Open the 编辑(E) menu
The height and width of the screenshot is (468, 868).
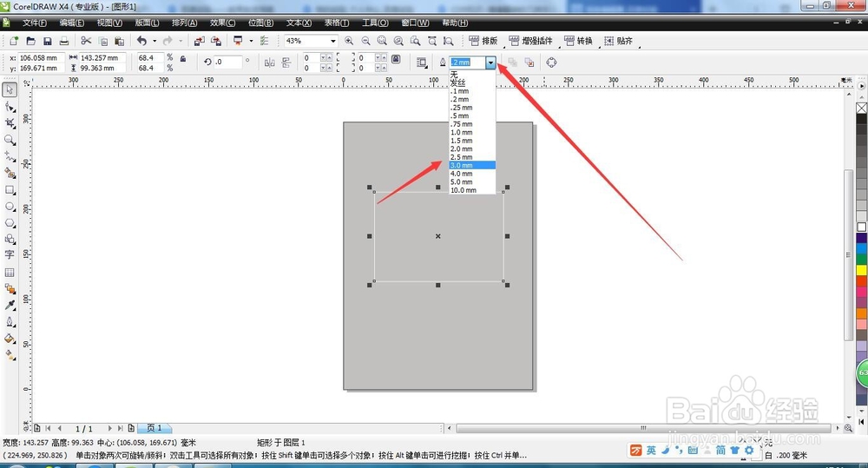pos(72,23)
